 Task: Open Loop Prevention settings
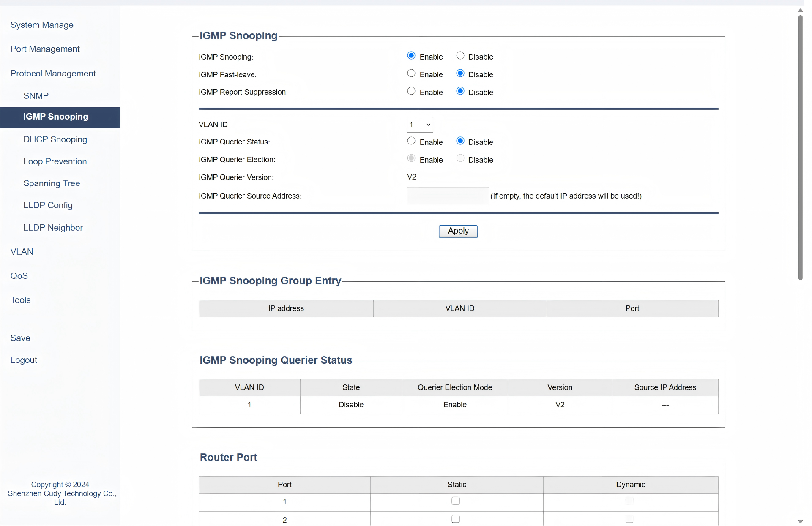pyautogui.click(x=55, y=161)
